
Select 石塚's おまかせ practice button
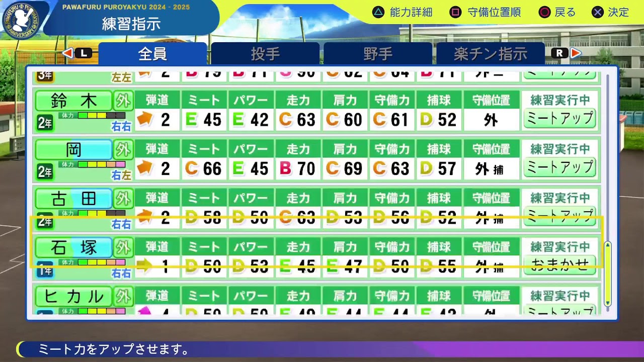(559, 265)
